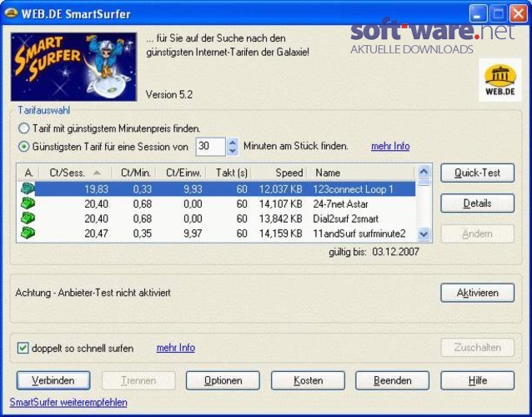
Task: Sort list by Ct/Min. column header
Action: (133, 173)
